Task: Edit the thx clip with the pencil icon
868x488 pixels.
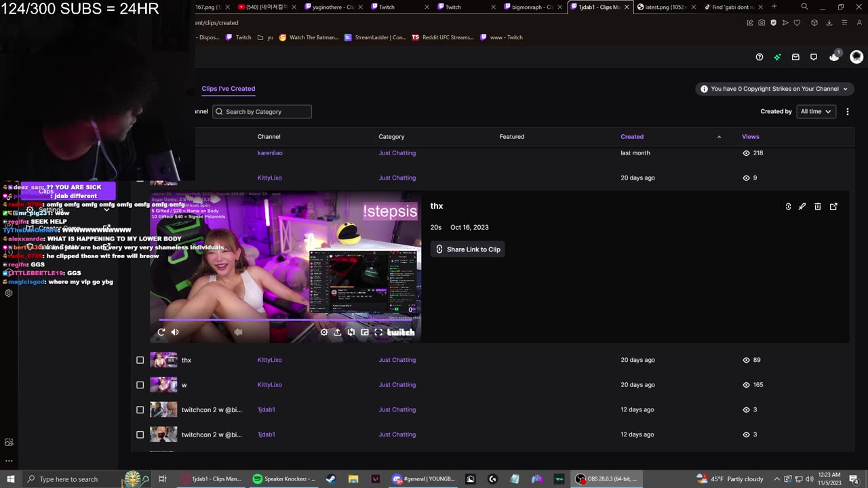Action: [x=802, y=207]
